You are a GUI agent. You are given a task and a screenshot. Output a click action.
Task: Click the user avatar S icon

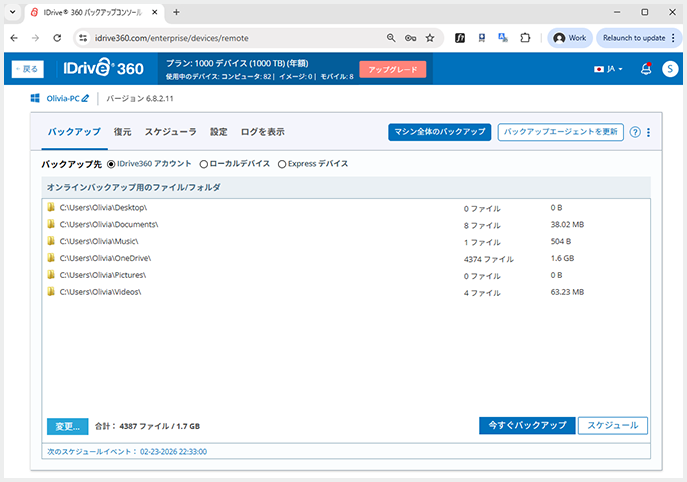point(669,69)
